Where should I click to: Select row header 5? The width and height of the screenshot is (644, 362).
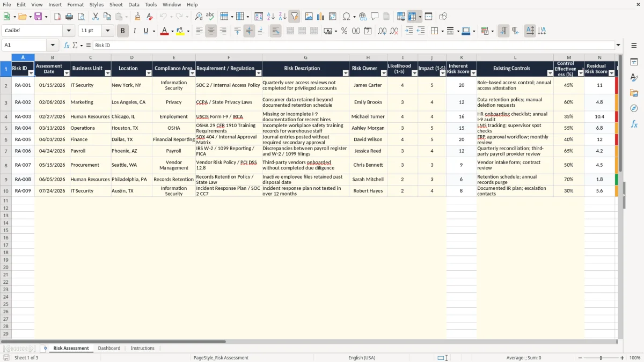point(6,128)
